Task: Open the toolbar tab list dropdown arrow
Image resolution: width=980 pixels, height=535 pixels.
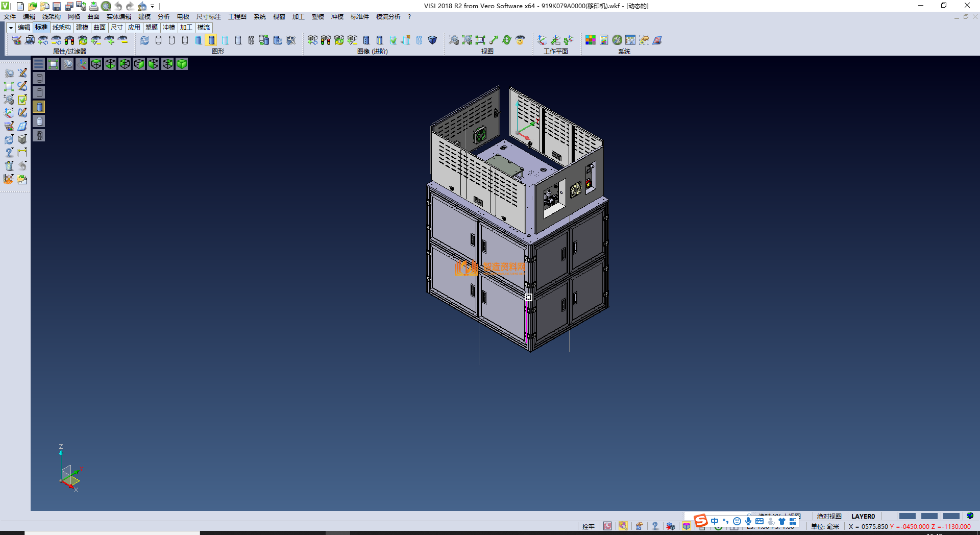Action: pyautogui.click(x=11, y=28)
